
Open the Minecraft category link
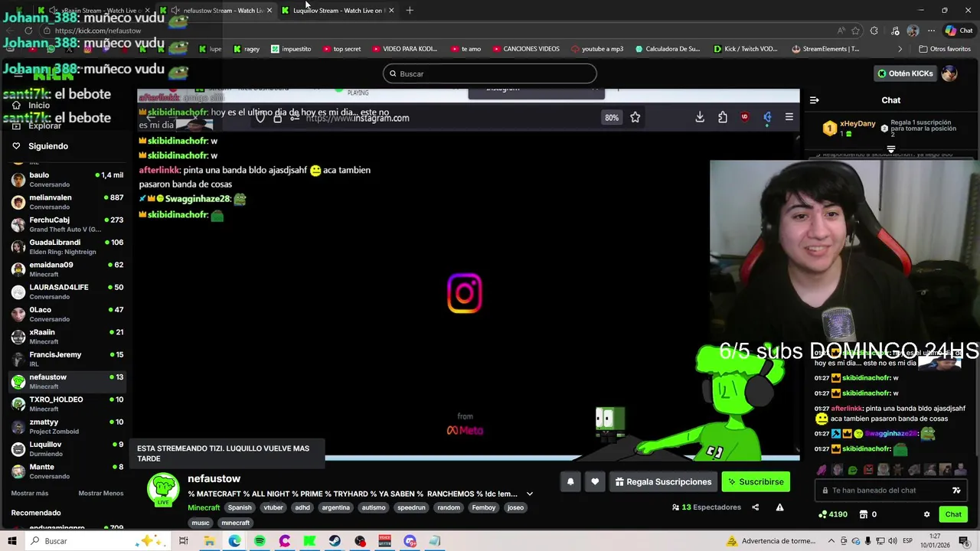point(204,507)
